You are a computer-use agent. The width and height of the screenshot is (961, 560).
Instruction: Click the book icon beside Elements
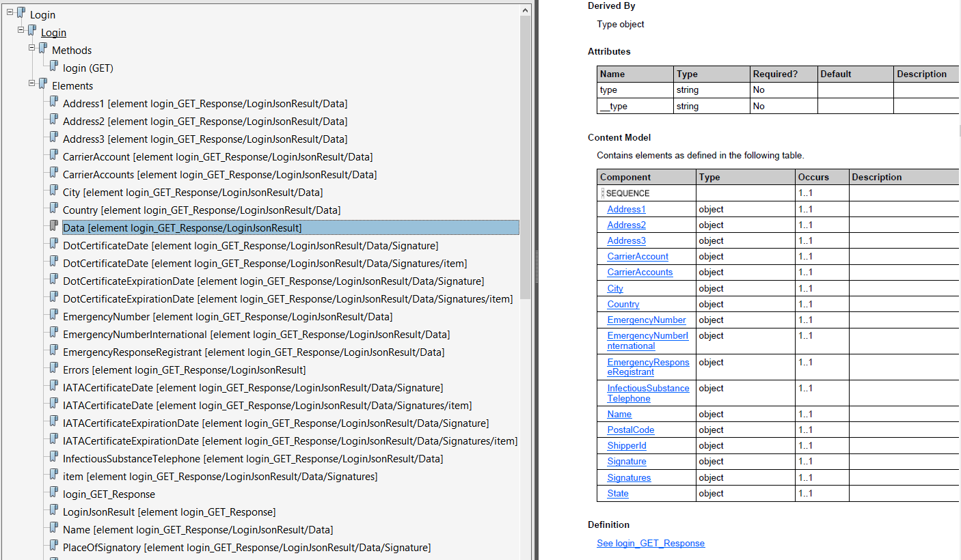point(42,84)
